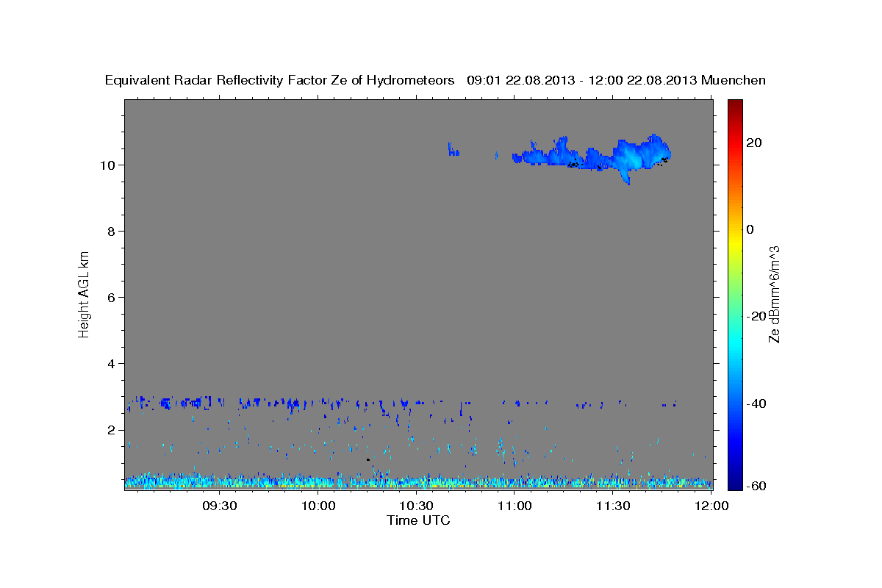
Task: Pick the dark red top of the colorbar
Action: [x=735, y=104]
